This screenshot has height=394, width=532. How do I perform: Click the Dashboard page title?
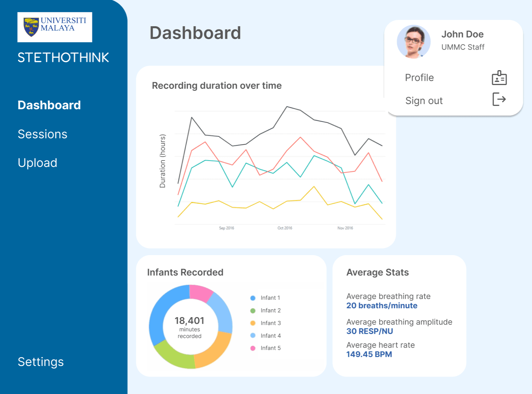tap(195, 33)
